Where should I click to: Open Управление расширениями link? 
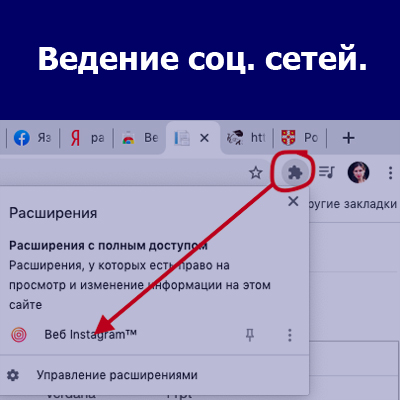coord(117,375)
